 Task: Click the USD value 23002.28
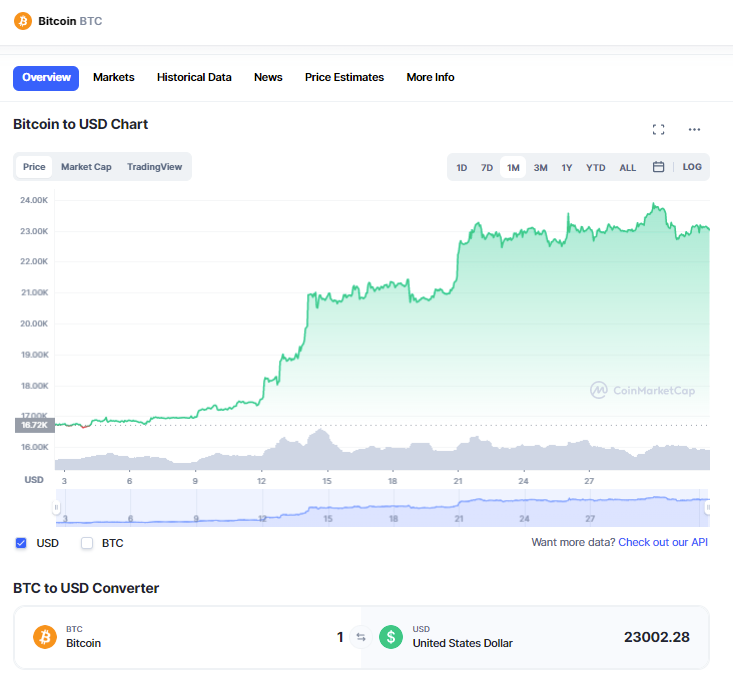(657, 637)
